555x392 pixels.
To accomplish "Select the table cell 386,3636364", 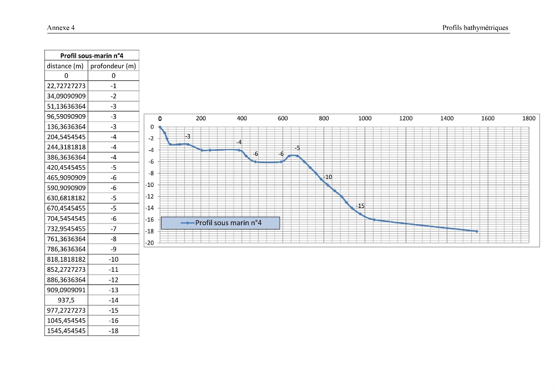I will click(66, 157).
